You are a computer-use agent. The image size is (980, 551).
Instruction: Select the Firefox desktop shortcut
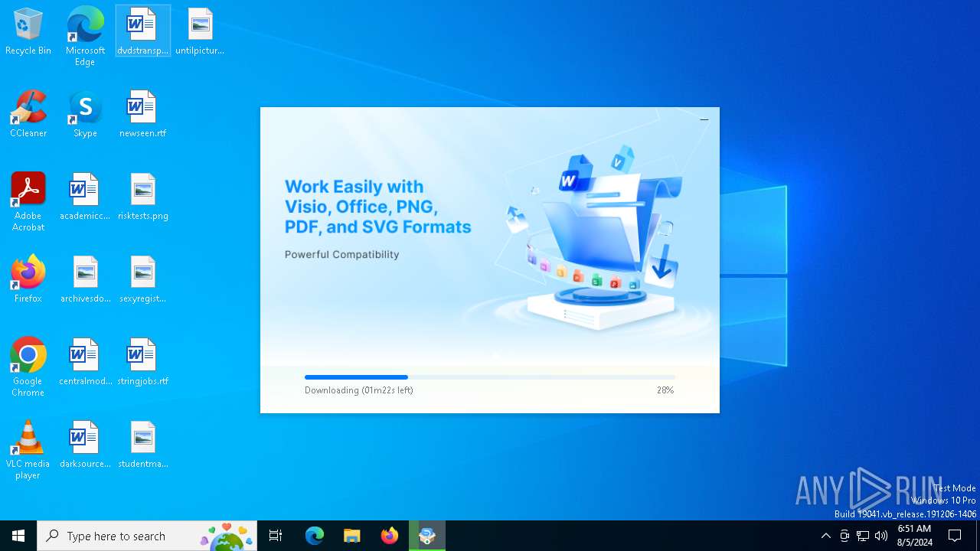coord(28,280)
